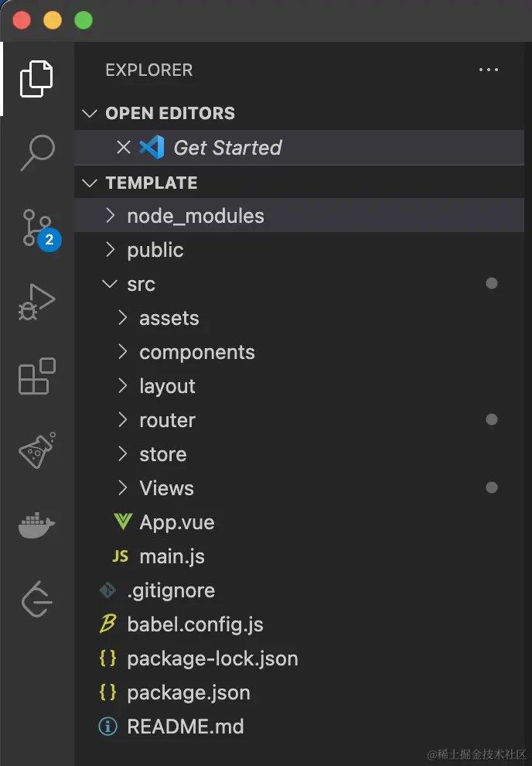Open the package.json file

tap(188, 692)
